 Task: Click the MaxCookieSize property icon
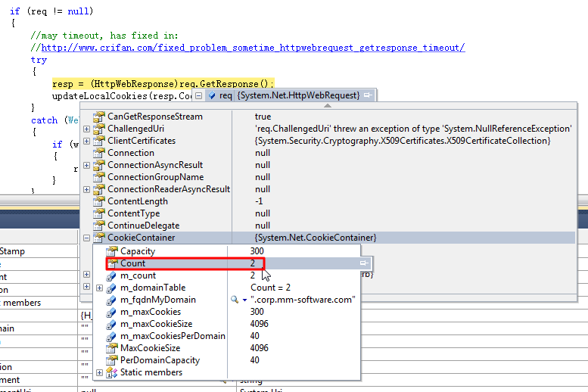112,348
